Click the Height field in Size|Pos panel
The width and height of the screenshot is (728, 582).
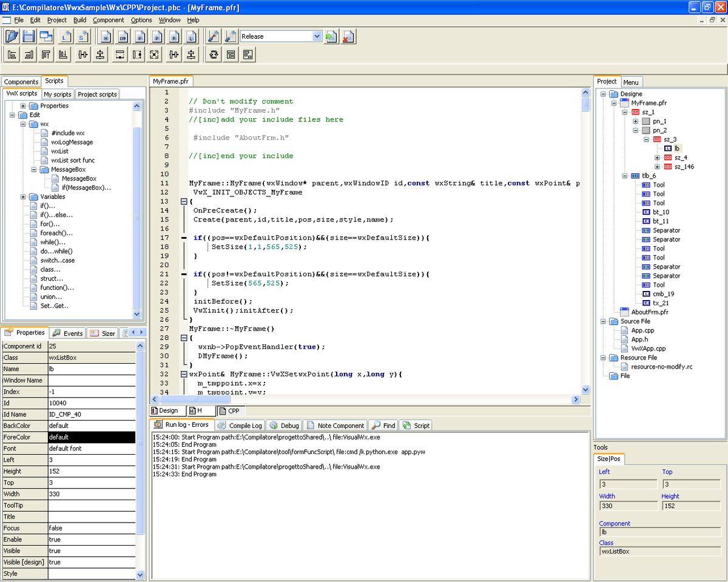(690, 506)
